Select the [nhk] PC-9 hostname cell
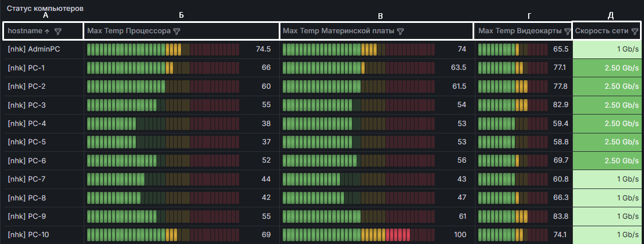This screenshot has width=644, height=244. (42, 216)
